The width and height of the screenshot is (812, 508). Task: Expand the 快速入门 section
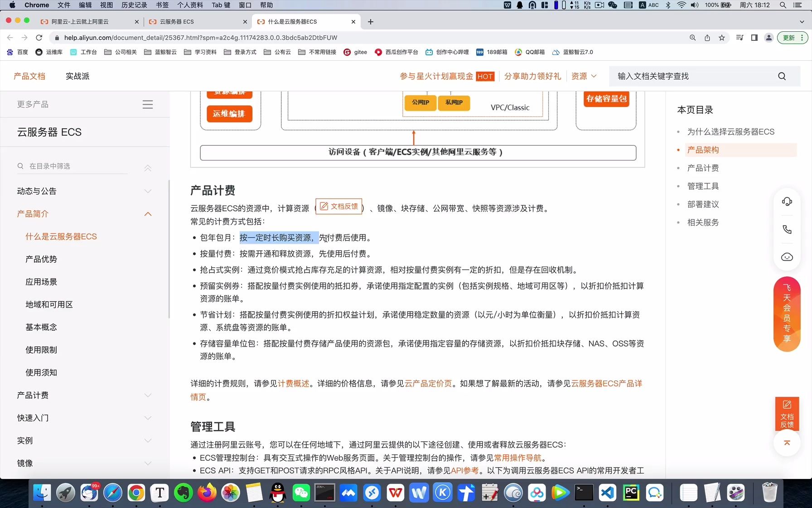148,418
